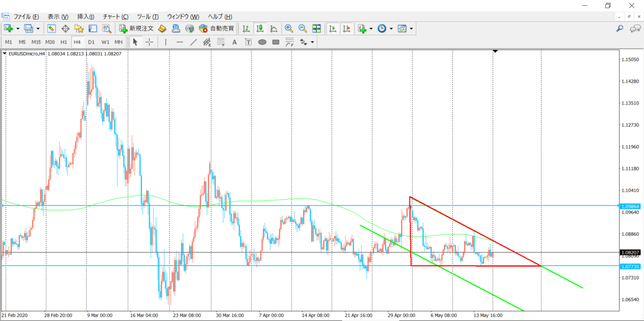This screenshot has height=321, width=644.
Task: Open the チャート (C) menu
Action: click(115, 17)
